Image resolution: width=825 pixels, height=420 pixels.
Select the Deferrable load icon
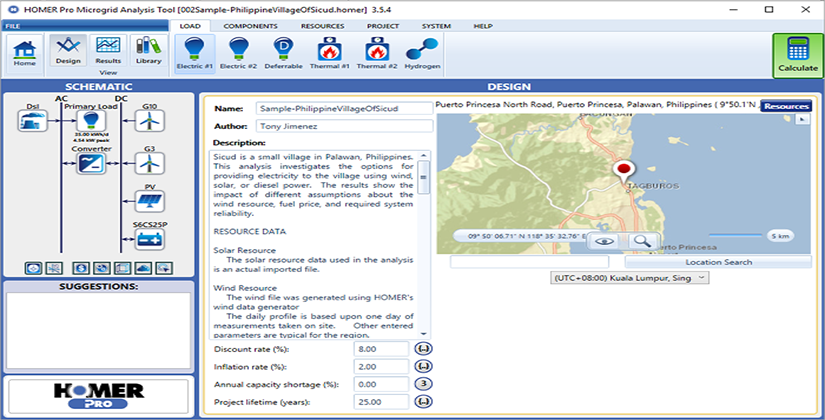point(283,52)
